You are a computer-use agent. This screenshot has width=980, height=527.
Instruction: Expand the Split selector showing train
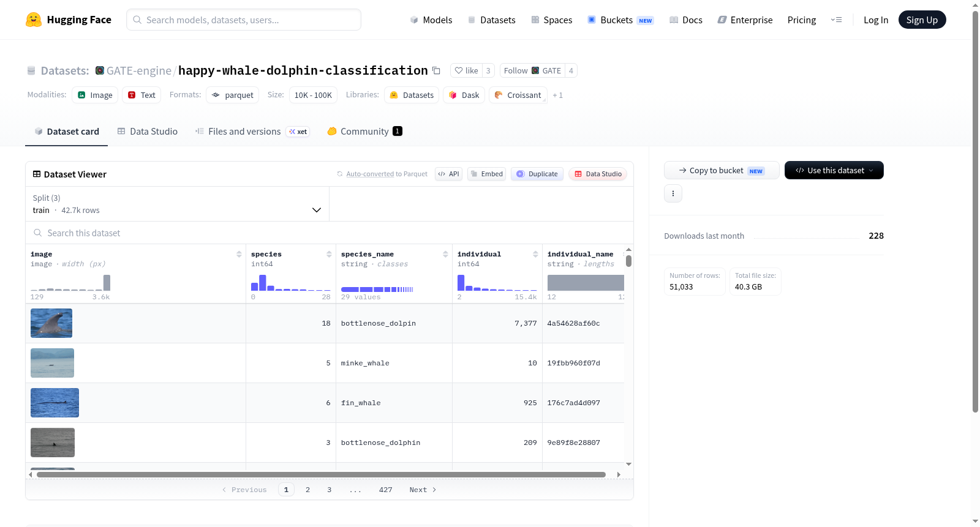[177, 204]
